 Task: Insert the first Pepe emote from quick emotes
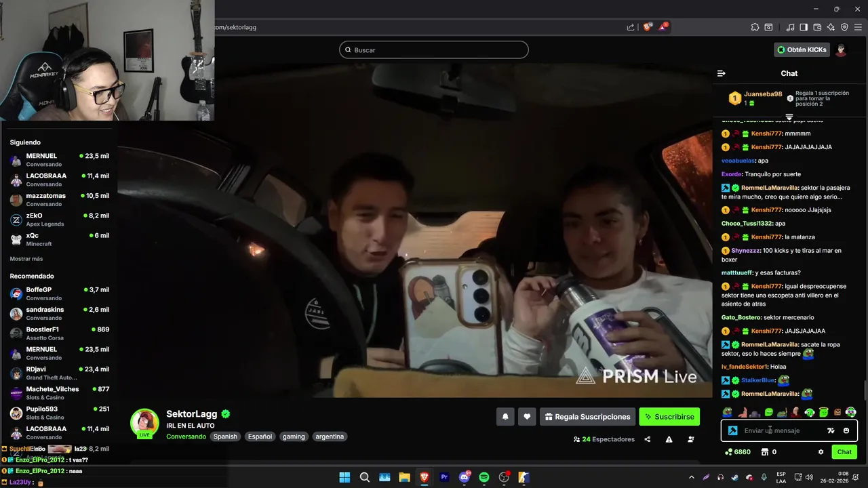(x=728, y=412)
